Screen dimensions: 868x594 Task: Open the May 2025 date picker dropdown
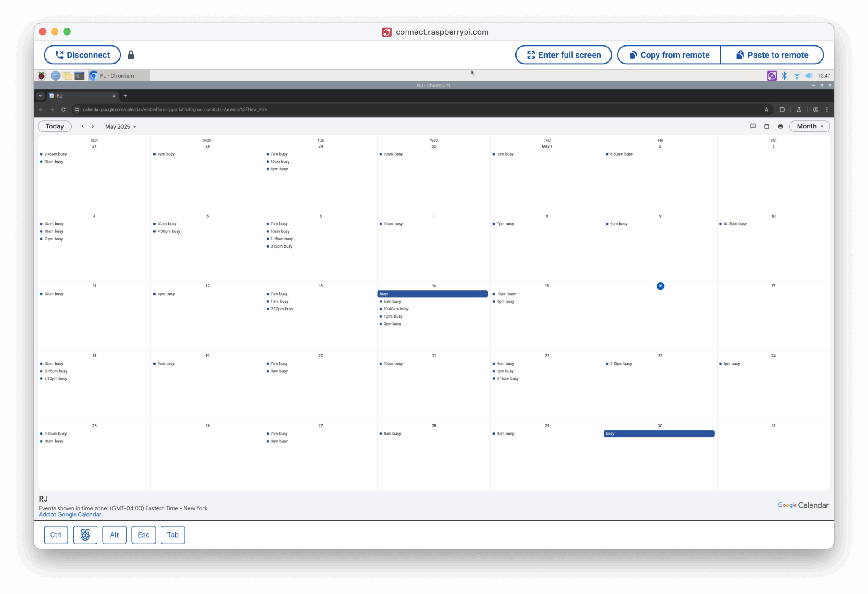[x=120, y=126]
